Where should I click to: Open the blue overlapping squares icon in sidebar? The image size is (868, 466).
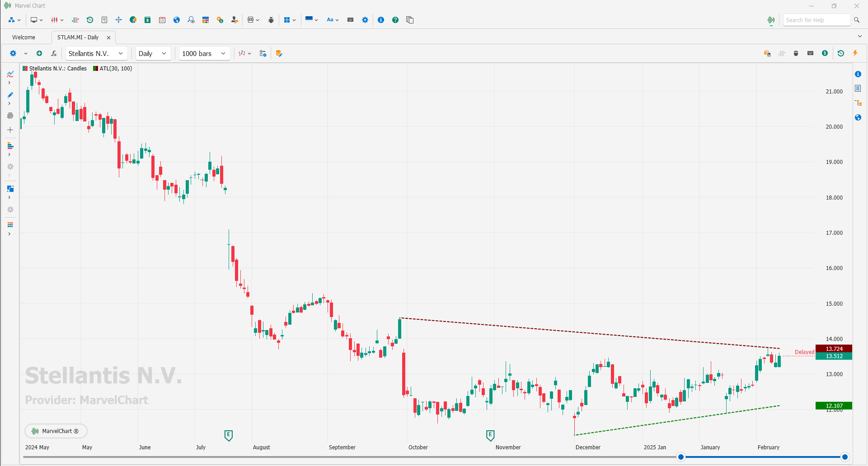tap(10, 189)
